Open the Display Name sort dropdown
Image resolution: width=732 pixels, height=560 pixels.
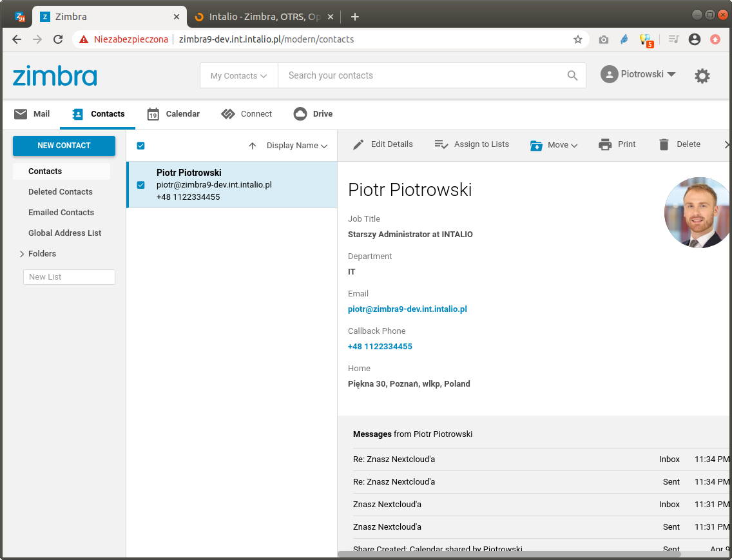(297, 146)
